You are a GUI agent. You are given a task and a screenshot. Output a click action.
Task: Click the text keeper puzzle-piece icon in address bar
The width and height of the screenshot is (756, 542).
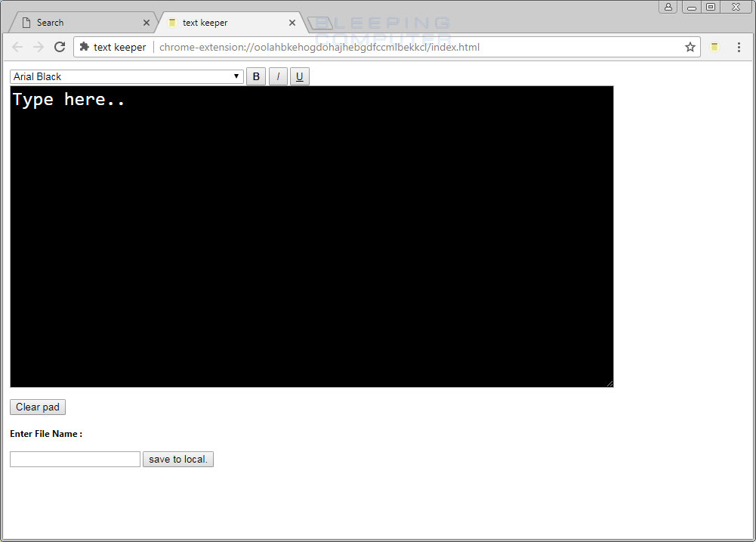coord(85,47)
